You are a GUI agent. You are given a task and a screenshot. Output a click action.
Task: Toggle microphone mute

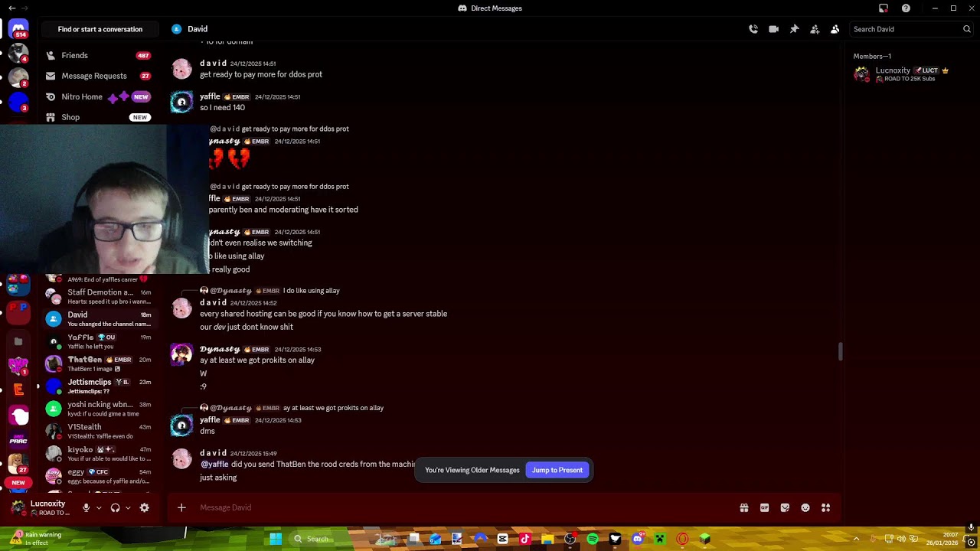pyautogui.click(x=86, y=507)
